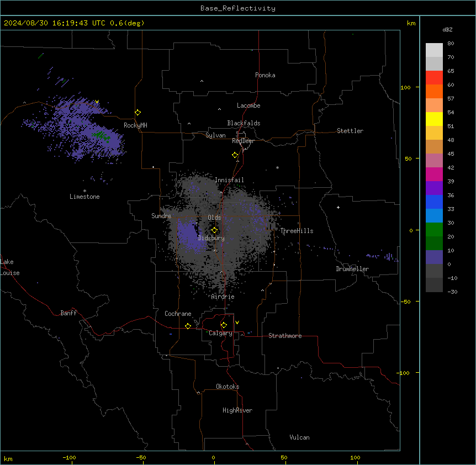
Task: Click the yellow diamond marker beside RockyMH
Action: (138, 113)
